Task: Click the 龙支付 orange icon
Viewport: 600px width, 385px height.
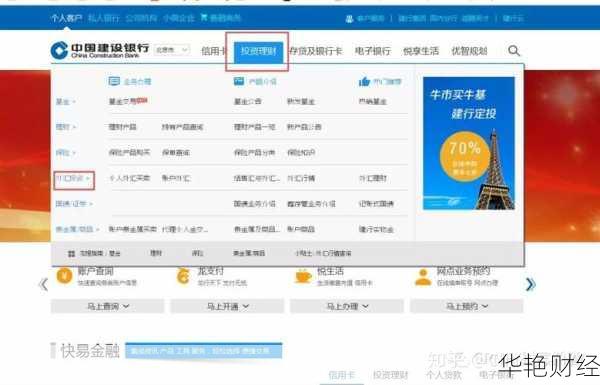Action: pyautogui.click(x=184, y=276)
